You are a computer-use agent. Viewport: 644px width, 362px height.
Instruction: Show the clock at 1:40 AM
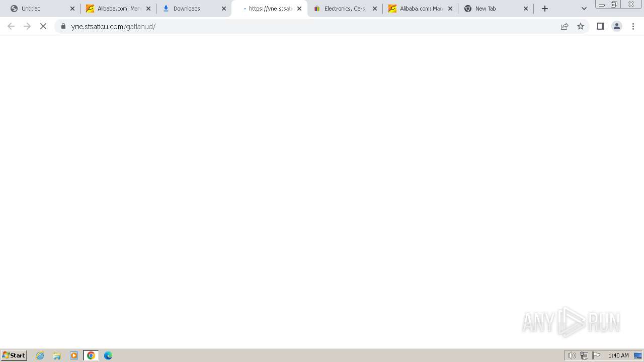coord(618,355)
